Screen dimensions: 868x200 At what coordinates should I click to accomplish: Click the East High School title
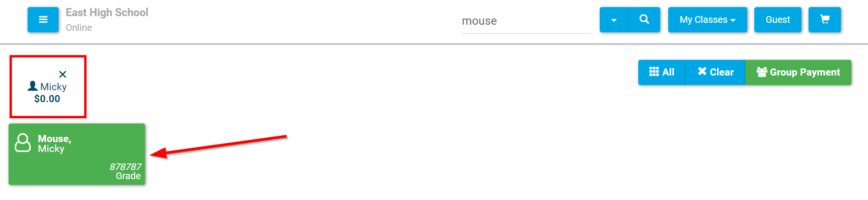107,12
